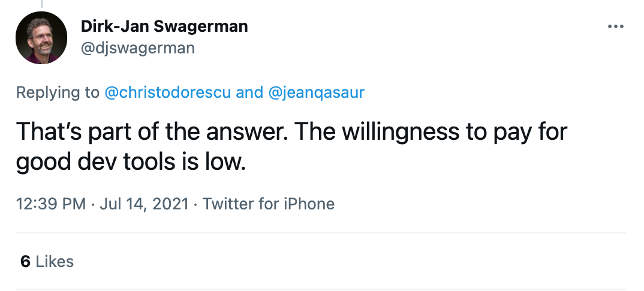The height and width of the screenshot is (291, 644).
Task: Click the thread connector line above avatar
Action: click(x=41, y=4)
